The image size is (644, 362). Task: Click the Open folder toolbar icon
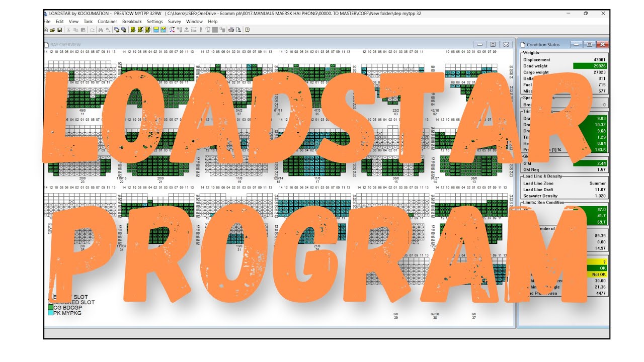[52, 30]
